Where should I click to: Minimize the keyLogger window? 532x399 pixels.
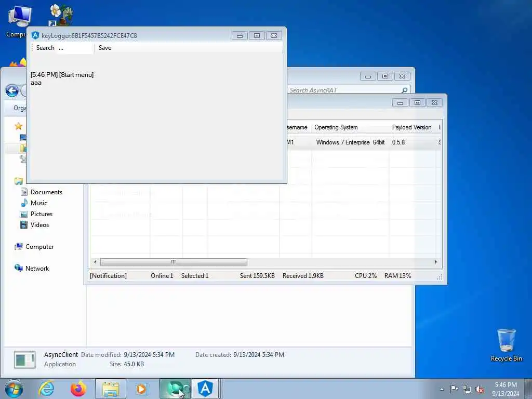(240, 36)
